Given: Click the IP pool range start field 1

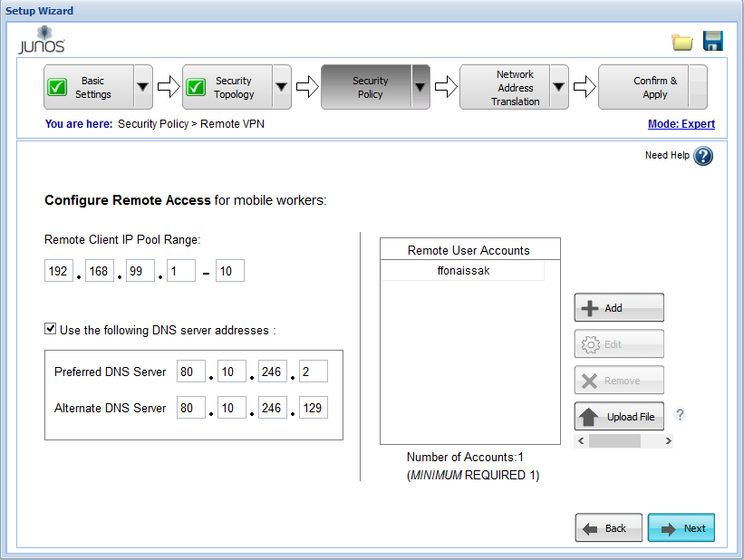Looking at the screenshot, I should (x=181, y=271).
